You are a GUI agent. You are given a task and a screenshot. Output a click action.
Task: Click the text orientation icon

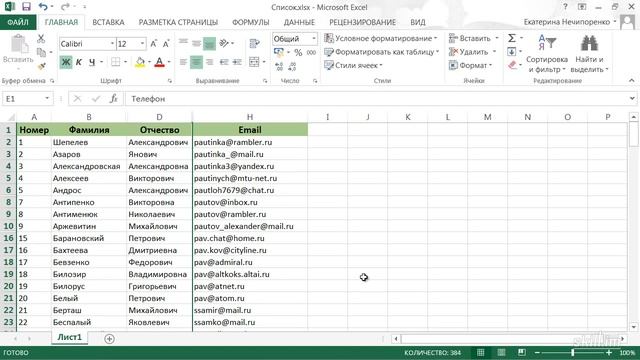click(x=224, y=43)
